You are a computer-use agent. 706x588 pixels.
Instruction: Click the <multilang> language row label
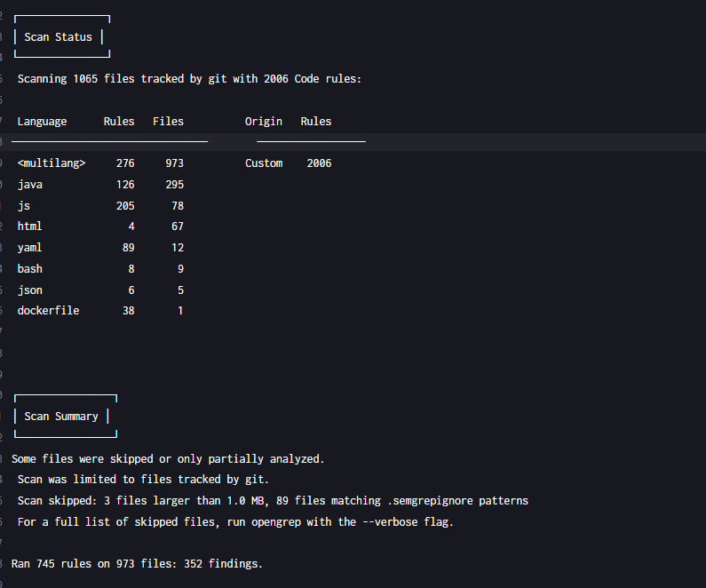(52, 163)
